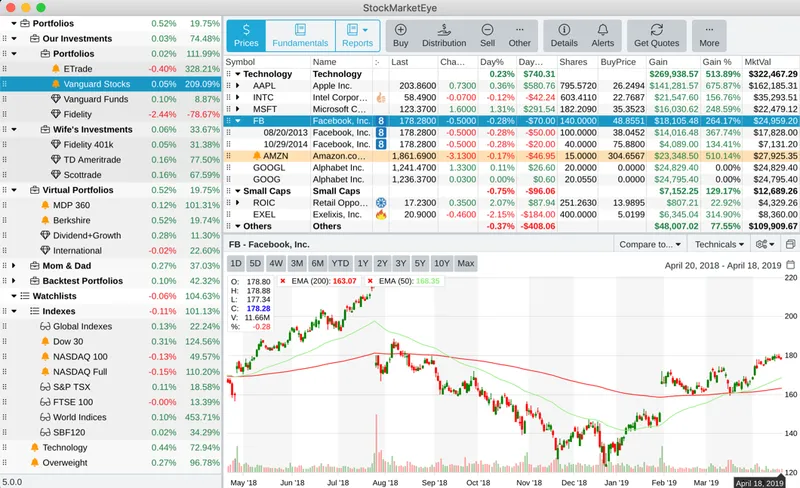This screenshot has width=800, height=488.
Task: Sort by the Gain % column header
Action: pos(720,62)
